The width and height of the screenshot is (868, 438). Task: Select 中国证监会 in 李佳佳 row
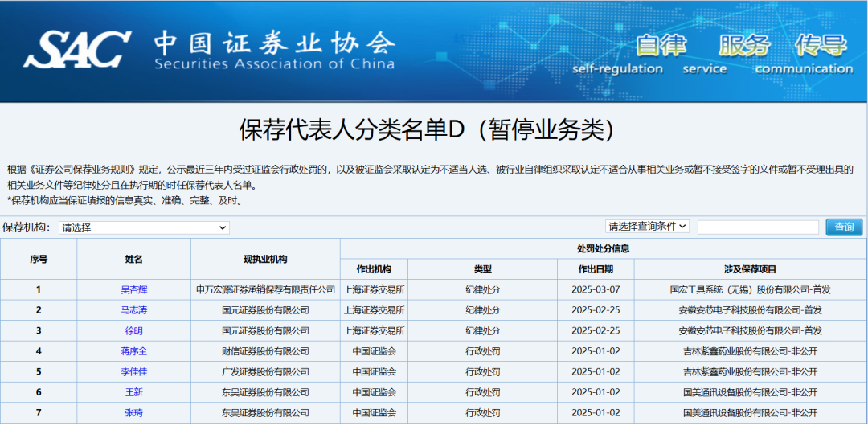click(375, 371)
